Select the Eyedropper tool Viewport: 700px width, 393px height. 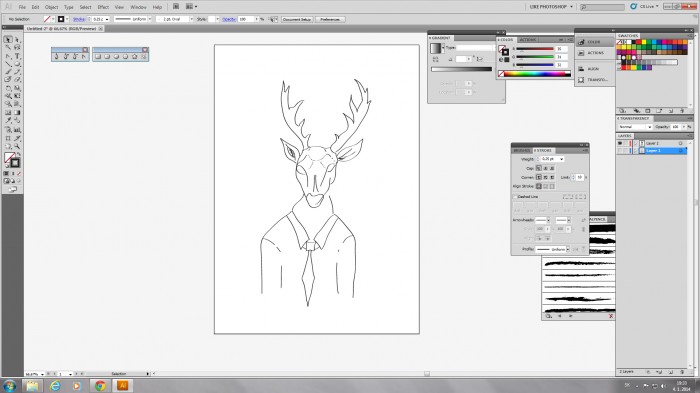click(x=8, y=121)
